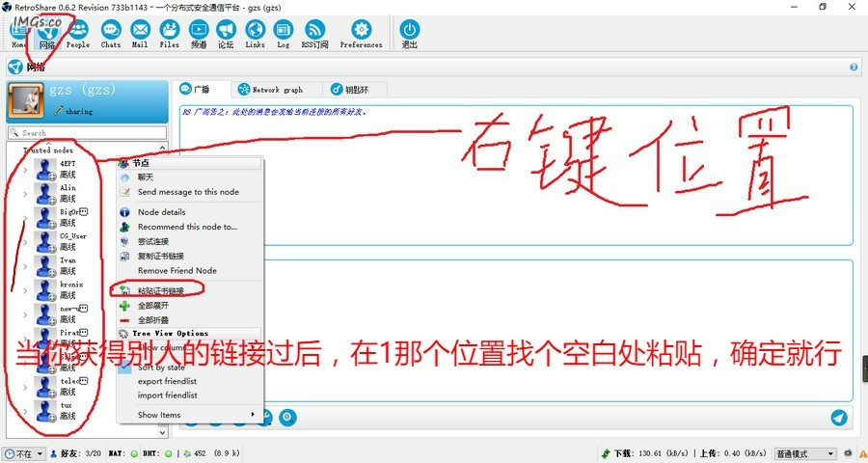The height and width of the screenshot is (463, 868).
Task: Choose Send message to this node
Action: [189, 192]
